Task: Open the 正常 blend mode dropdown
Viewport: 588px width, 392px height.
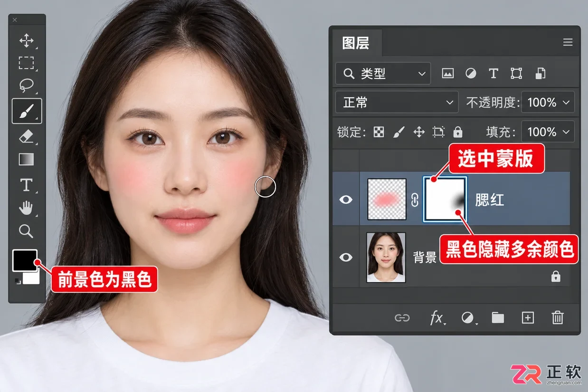Action: click(x=397, y=102)
